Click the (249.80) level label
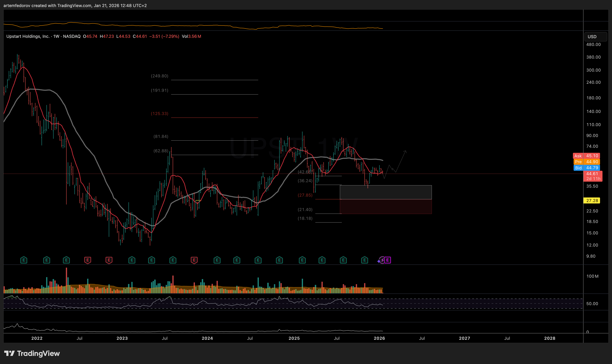The width and height of the screenshot is (612, 364). click(160, 76)
